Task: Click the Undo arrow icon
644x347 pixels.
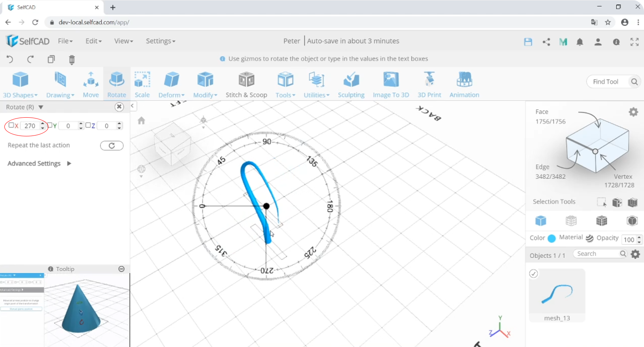Action: coord(10,59)
